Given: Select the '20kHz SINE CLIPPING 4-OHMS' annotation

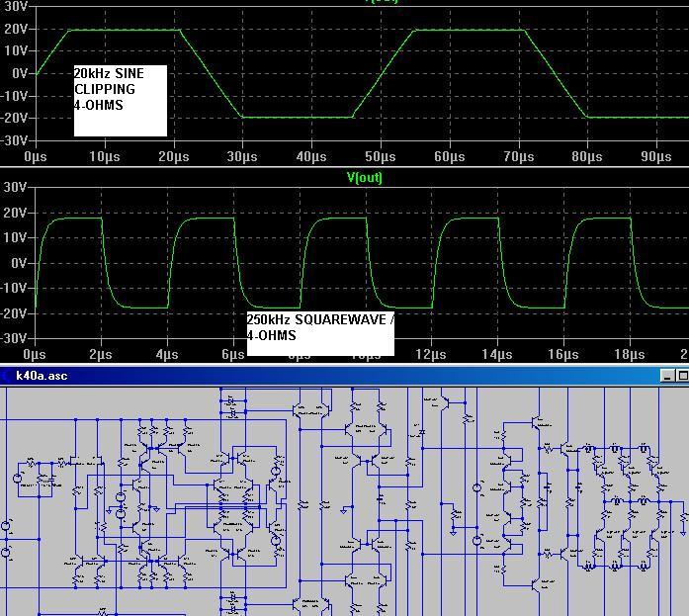Looking at the screenshot, I should tap(121, 101).
